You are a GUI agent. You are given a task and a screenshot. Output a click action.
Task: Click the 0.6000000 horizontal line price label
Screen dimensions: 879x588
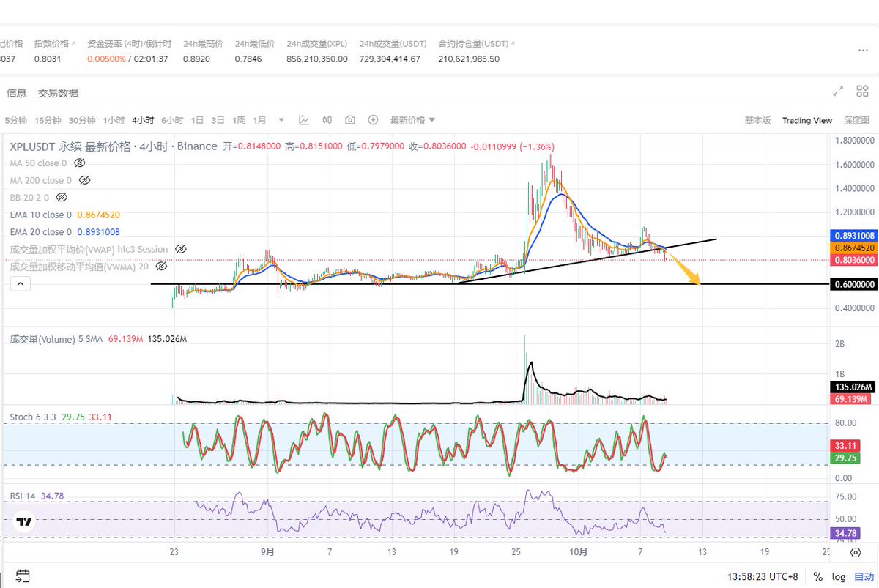[854, 285]
